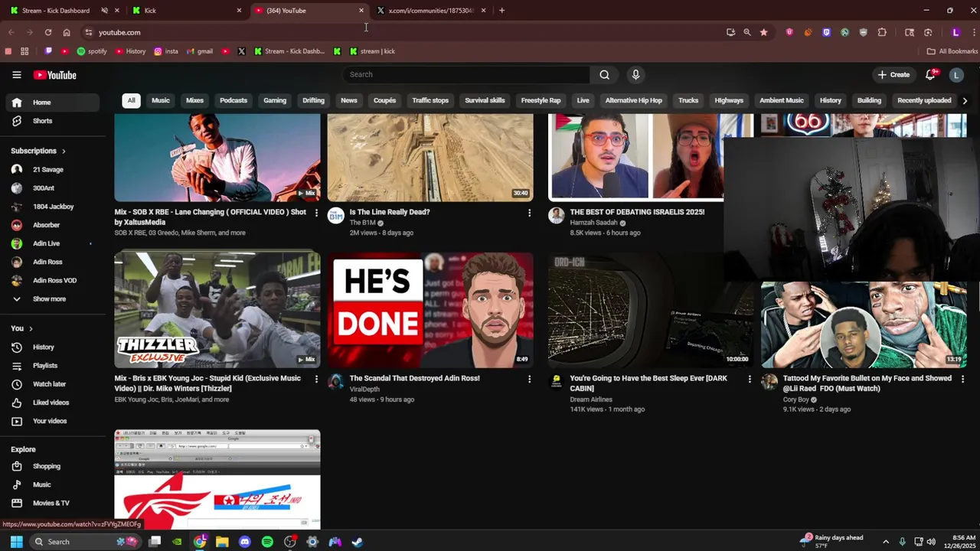Select the Gaming filter chip

coord(275,100)
